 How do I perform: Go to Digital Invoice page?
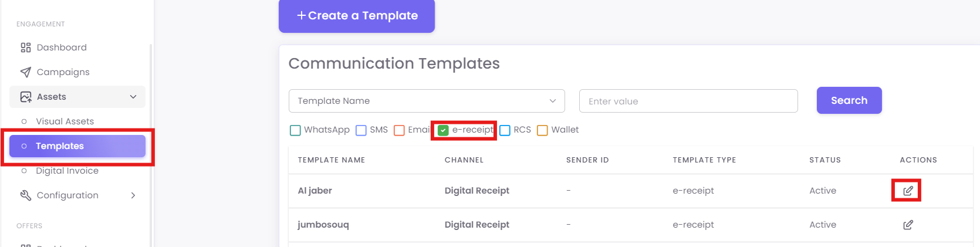pyautogui.click(x=67, y=171)
